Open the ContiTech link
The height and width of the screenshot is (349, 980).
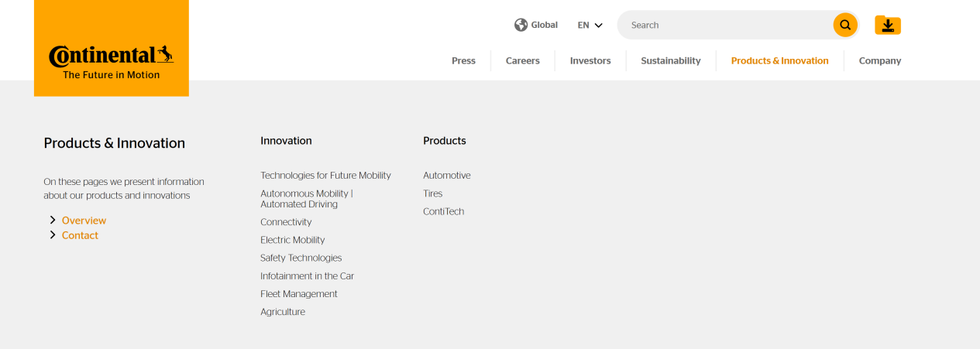[444, 211]
